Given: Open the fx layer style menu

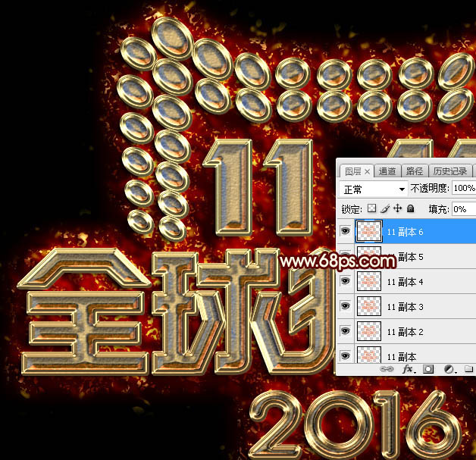Looking at the screenshot, I should pos(409,369).
